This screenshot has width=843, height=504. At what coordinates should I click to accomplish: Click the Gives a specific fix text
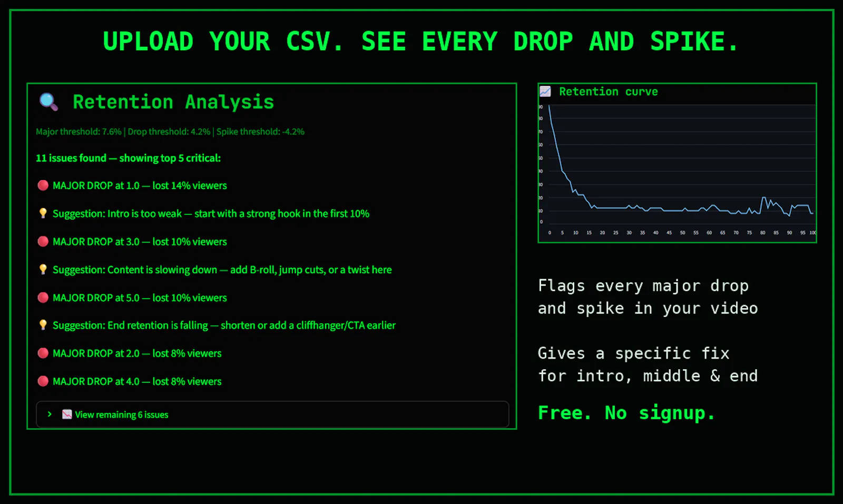coord(648,364)
